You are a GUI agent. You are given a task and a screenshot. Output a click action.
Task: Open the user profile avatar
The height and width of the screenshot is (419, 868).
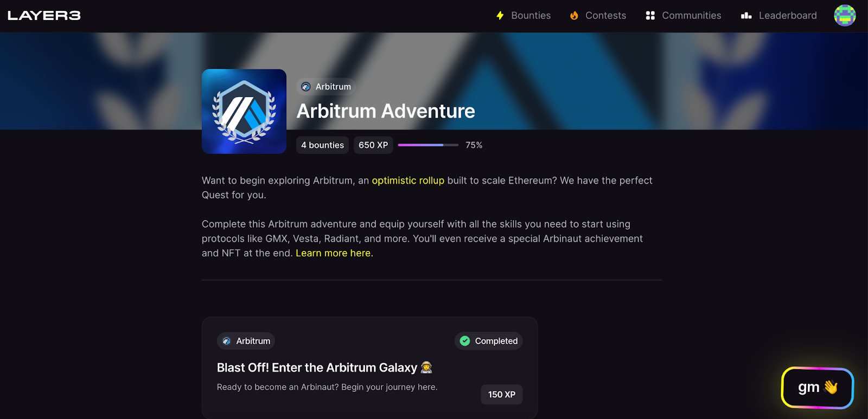click(x=845, y=15)
